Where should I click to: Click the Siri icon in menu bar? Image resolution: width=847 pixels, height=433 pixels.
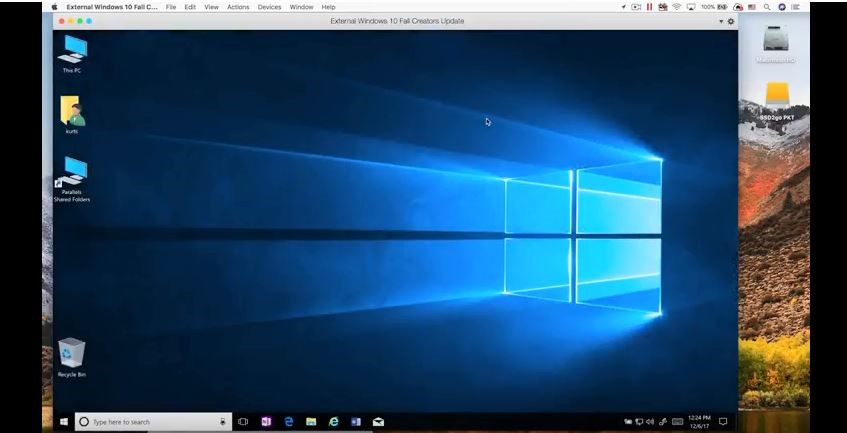[x=782, y=7]
